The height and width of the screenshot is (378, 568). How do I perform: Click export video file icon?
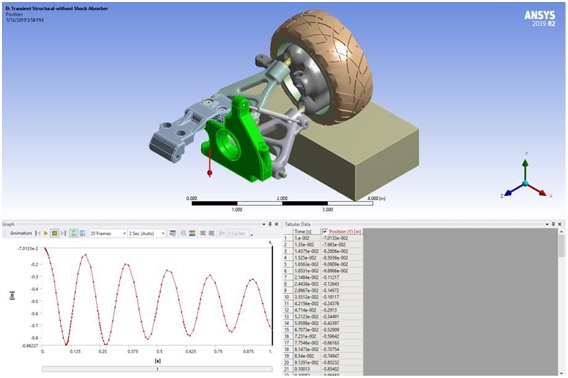tap(173, 233)
